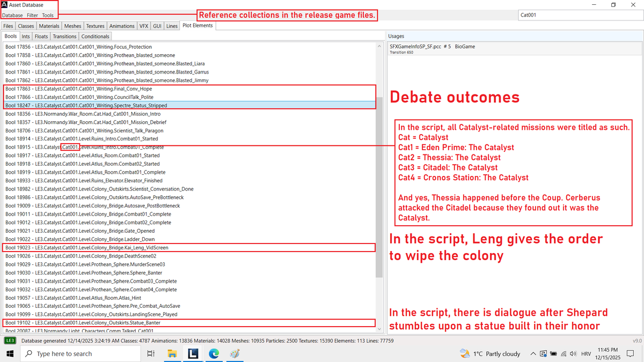Open the Windows Start menu
This screenshot has width=644, height=362.
tap(10, 353)
